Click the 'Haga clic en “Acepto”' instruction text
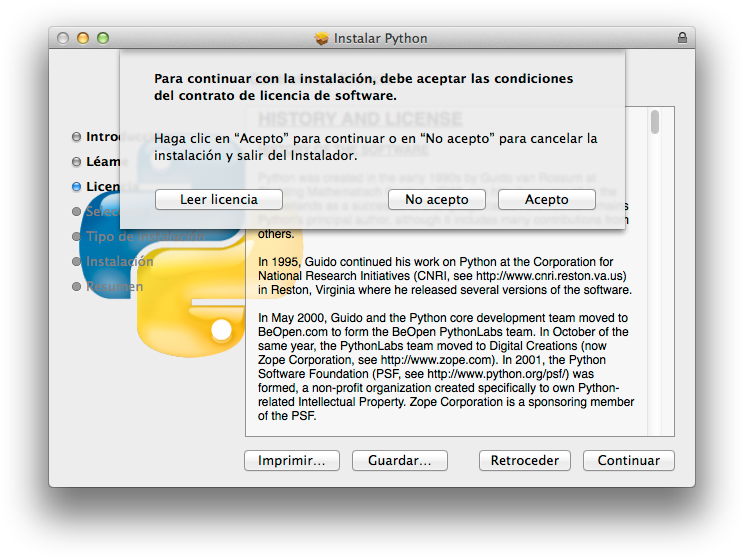The height and width of the screenshot is (558, 744). [375, 147]
